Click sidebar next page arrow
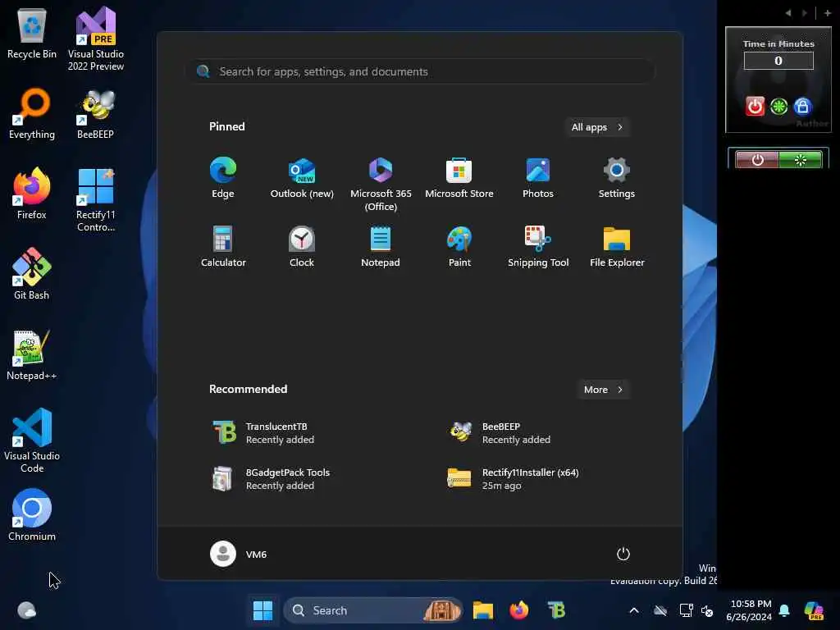 click(804, 13)
